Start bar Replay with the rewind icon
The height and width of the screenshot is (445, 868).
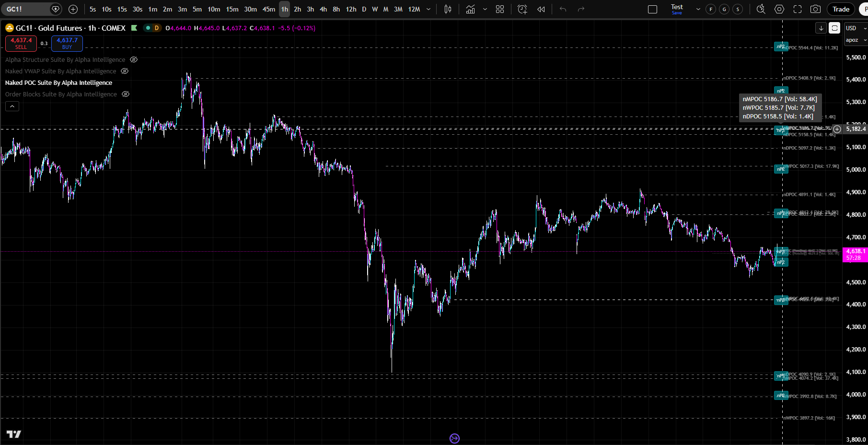pyautogui.click(x=541, y=9)
